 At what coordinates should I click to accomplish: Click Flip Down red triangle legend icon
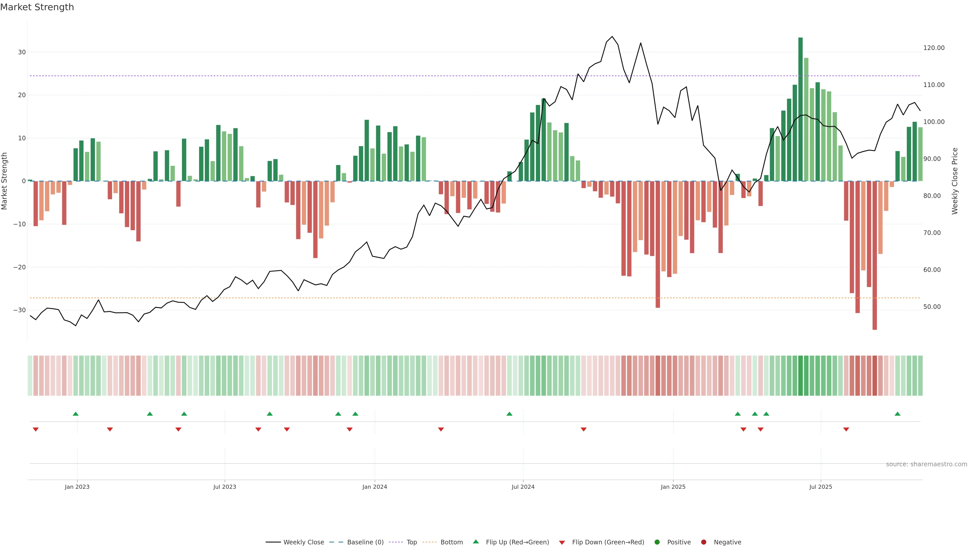(x=562, y=542)
